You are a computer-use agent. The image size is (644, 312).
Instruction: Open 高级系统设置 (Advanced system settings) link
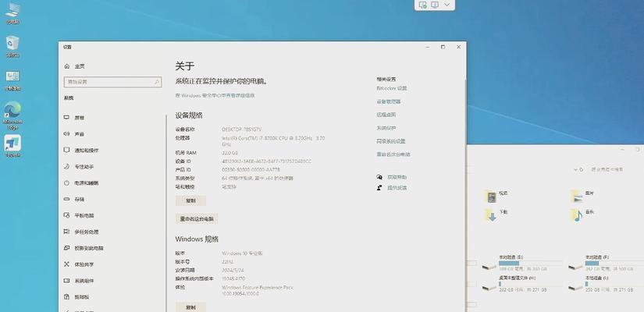click(390, 141)
